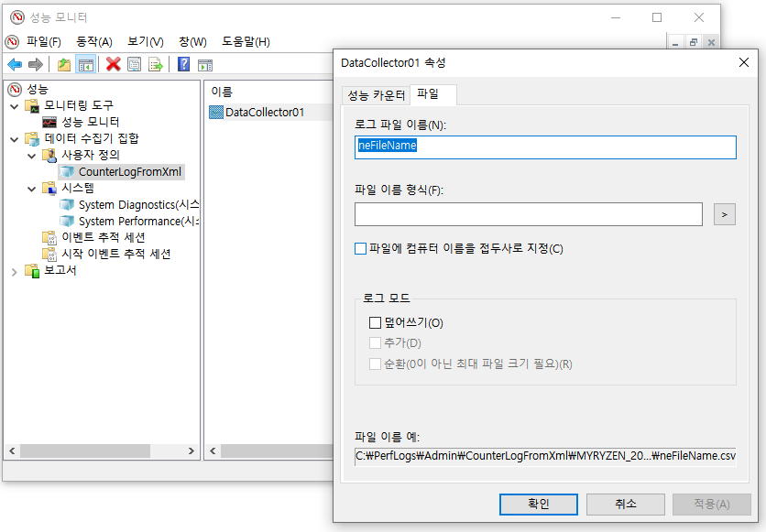
Task: Click the 로그 파일 이름 input field
Action: click(x=545, y=147)
